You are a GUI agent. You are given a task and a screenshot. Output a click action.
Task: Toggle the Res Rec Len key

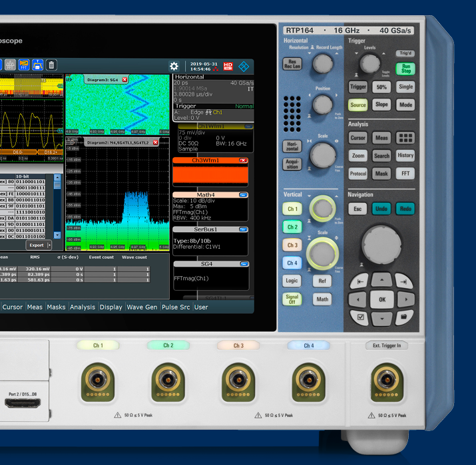pos(292,64)
